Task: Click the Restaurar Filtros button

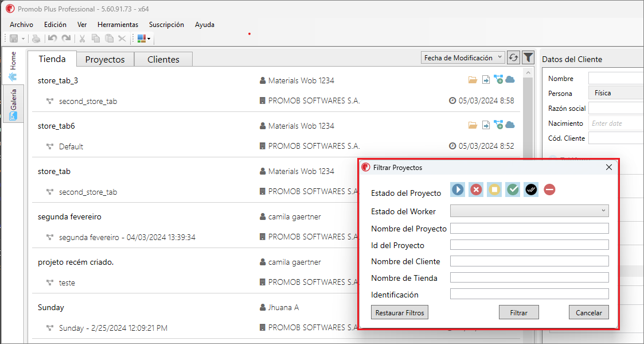Action: point(400,312)
